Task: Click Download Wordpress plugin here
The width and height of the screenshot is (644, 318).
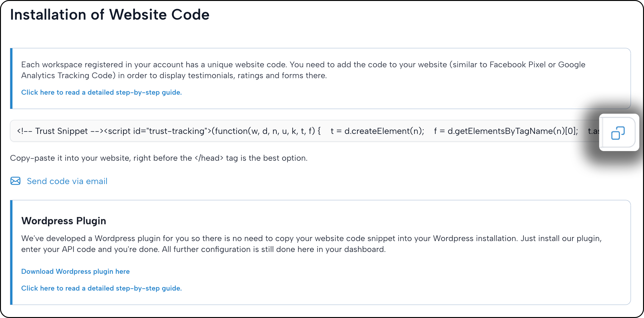Action: click(x=75, y=272)
